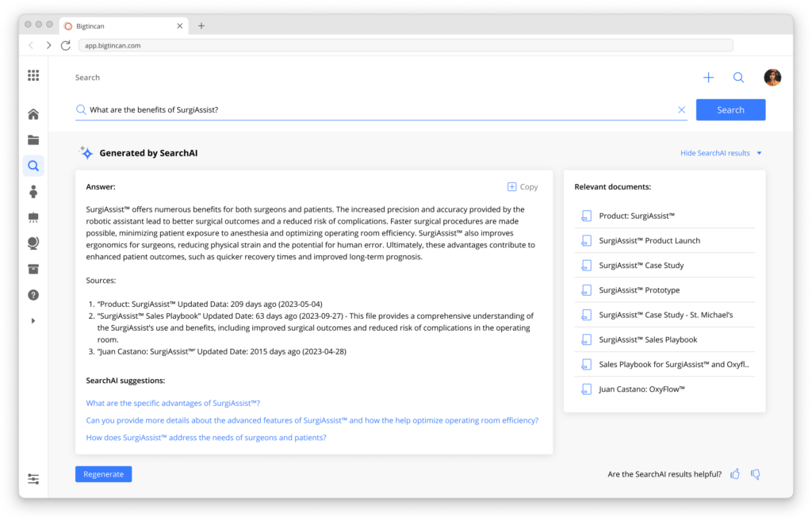Reload the browser page
The image size is (812, 521).
point(65,45)
